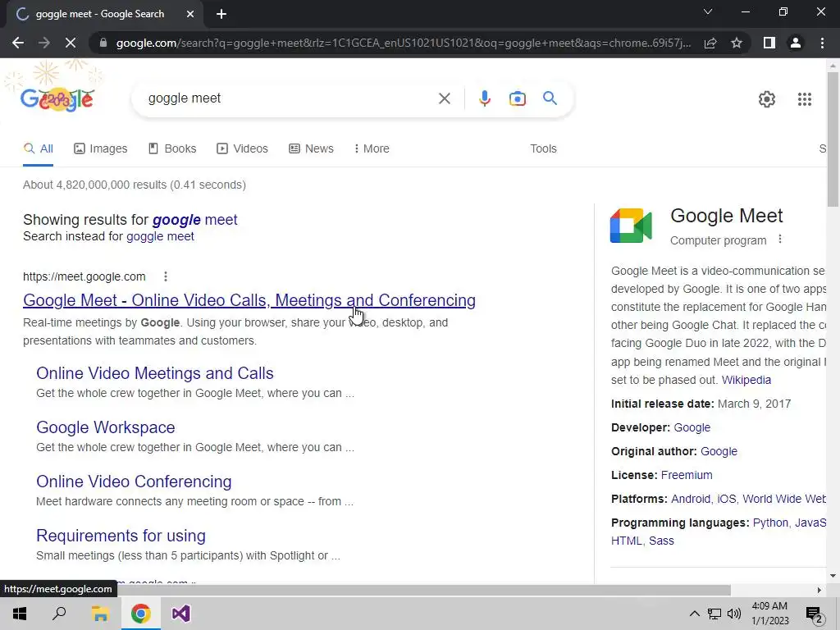Click the vertical scrollbar down arrow
The height and width of the screenshot is (630, 840).
(833, 576)
